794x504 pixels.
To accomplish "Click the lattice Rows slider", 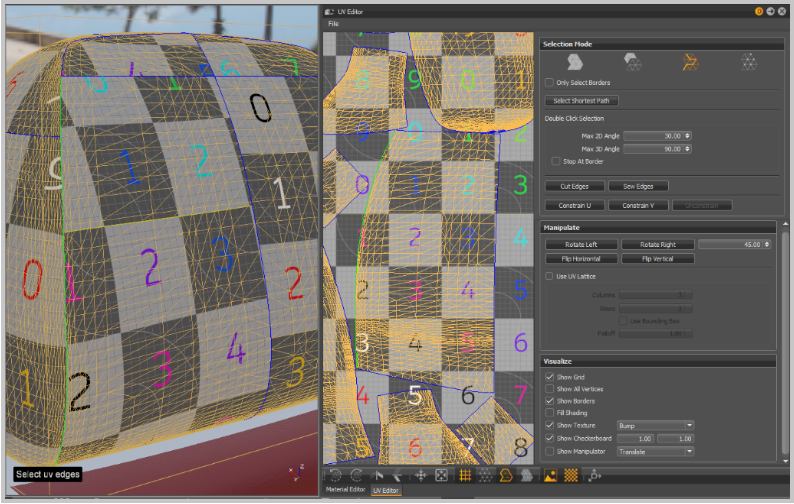I will 655,308.
